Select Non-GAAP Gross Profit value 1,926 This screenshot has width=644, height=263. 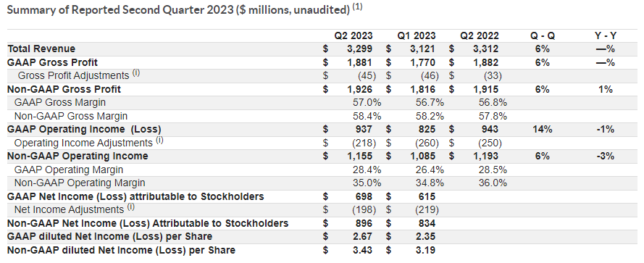pos(359,89)
